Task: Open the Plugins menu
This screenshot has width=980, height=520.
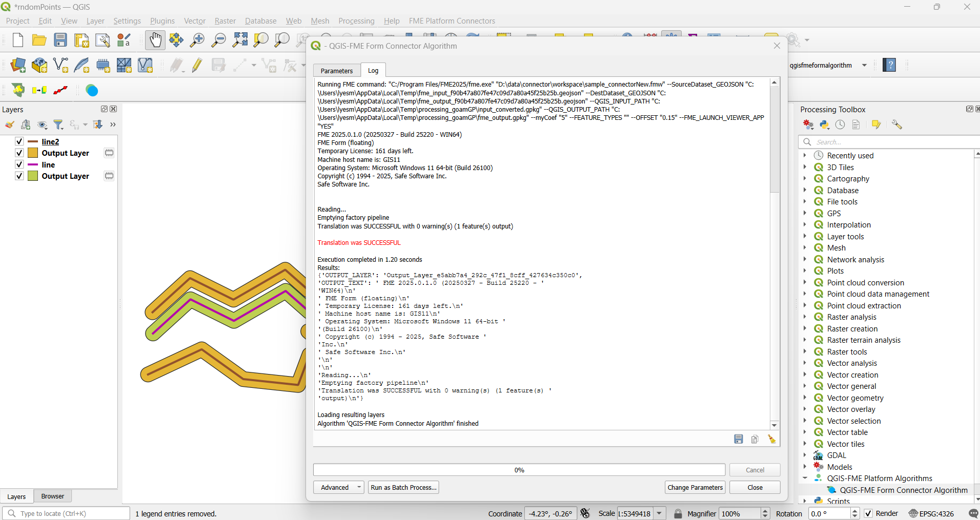Action: (162, 21)
